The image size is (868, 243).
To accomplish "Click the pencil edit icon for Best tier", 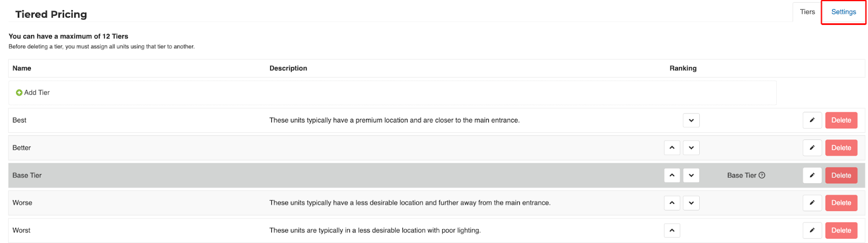I will (812, 120).
